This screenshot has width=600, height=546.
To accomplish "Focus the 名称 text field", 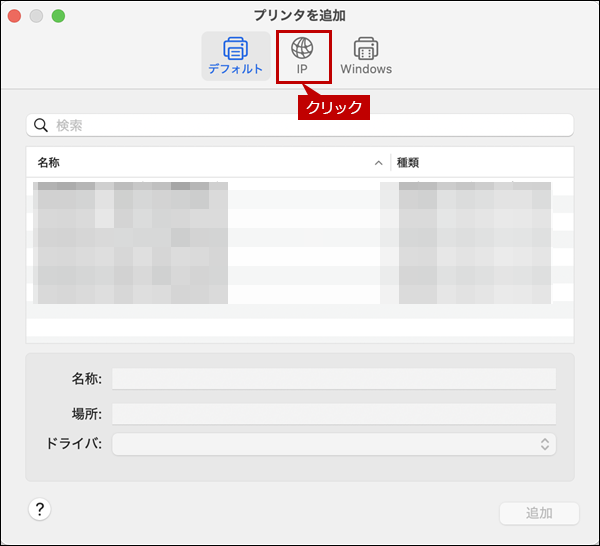I will (334, 378).
